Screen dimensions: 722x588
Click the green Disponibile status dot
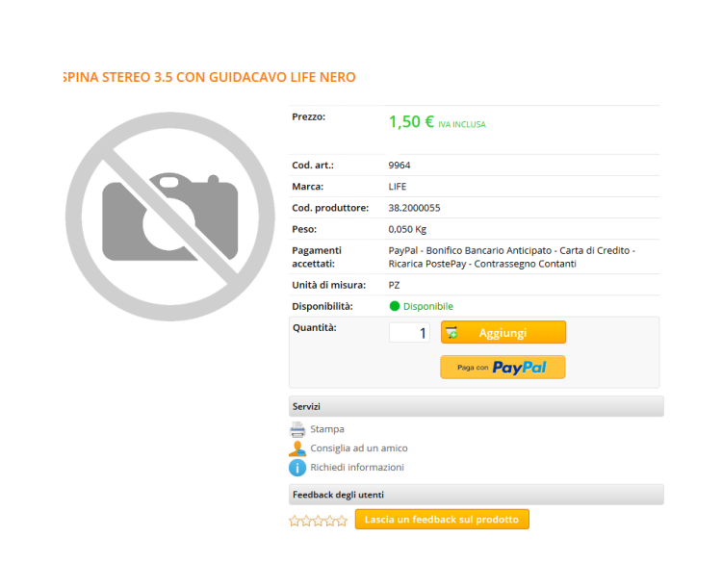(x=394, y=306)
